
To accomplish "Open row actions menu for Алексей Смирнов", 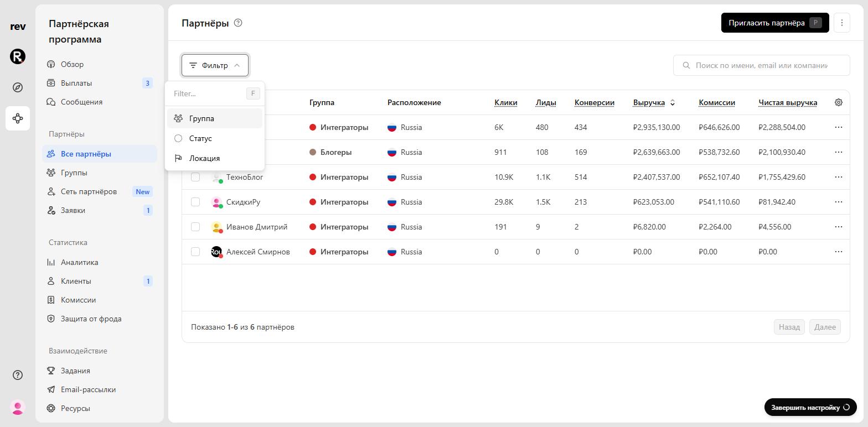I will tap(838, 252).
